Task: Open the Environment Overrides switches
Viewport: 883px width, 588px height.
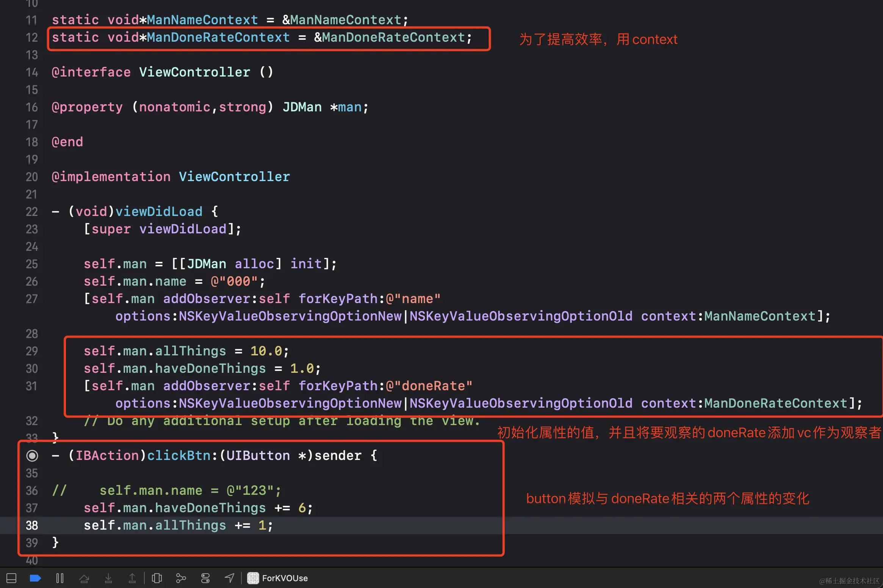Action: tap(205, 578)
